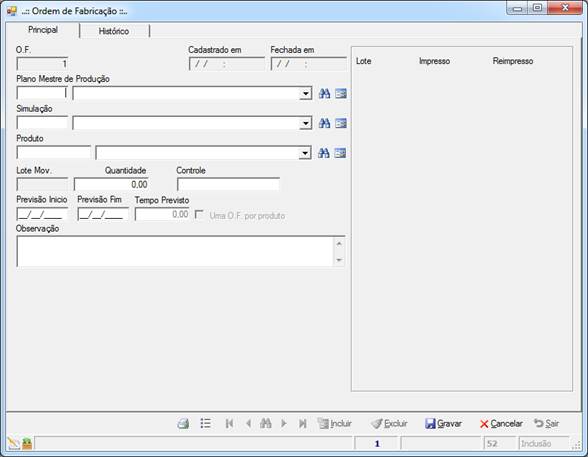Close the Ordem de Fabricação window
Screen dimensions: 588x457
point(565,8)
